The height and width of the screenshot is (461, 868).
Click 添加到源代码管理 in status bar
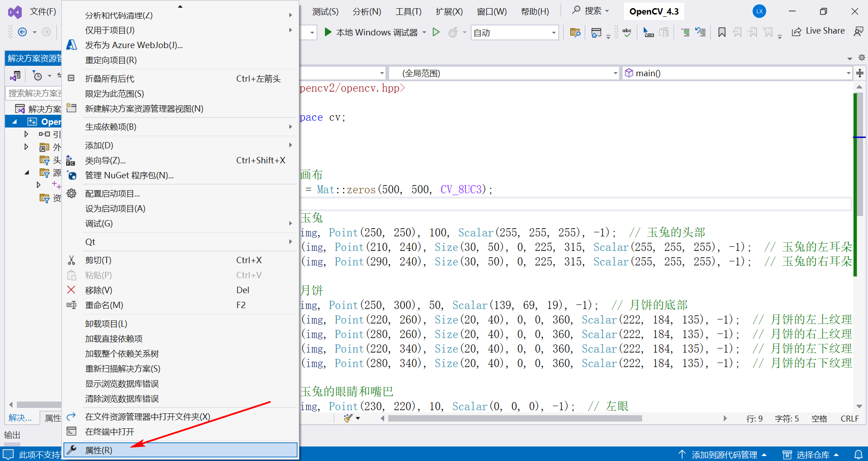(722, 455)
